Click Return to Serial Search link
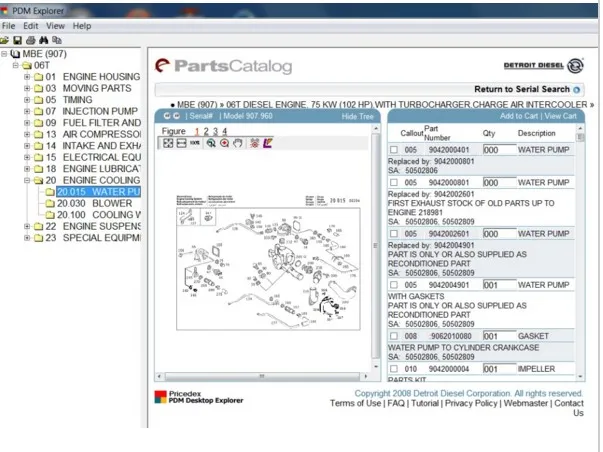The height and width of the screenshot is (452, 603). 522,89
